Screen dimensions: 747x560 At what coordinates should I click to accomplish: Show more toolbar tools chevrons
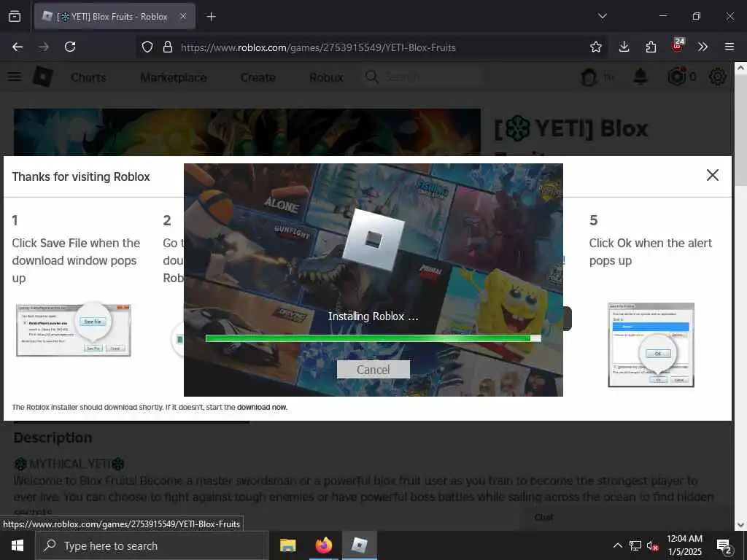[x=703, y=47]
